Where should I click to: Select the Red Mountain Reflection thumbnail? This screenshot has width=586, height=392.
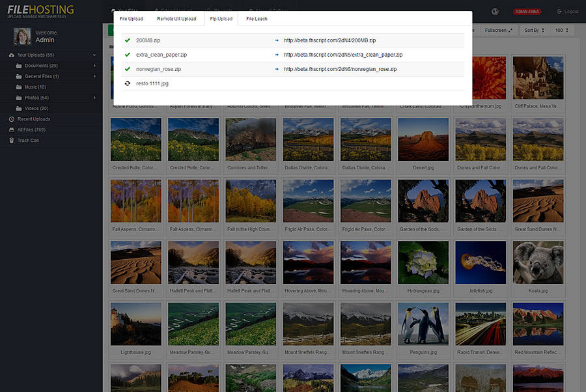(x=538, y=324)
